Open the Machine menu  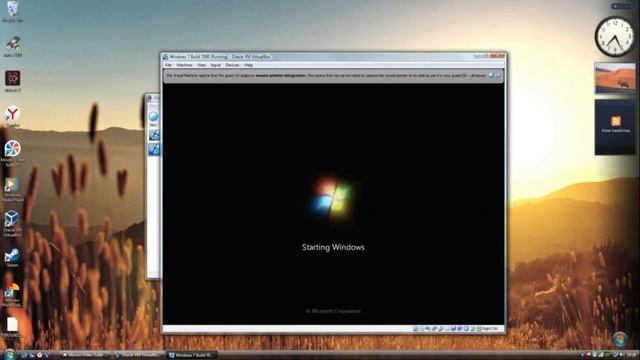coord(184,65)
